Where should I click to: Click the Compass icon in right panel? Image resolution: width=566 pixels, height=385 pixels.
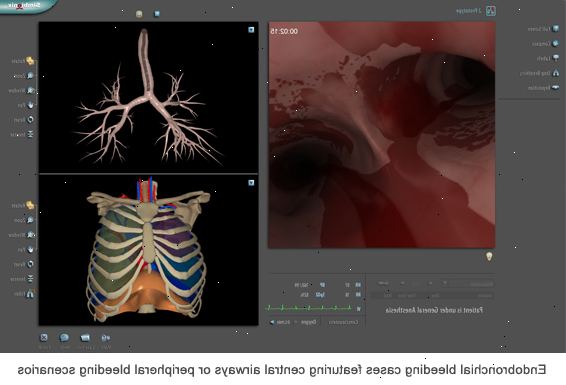point(556,44)
